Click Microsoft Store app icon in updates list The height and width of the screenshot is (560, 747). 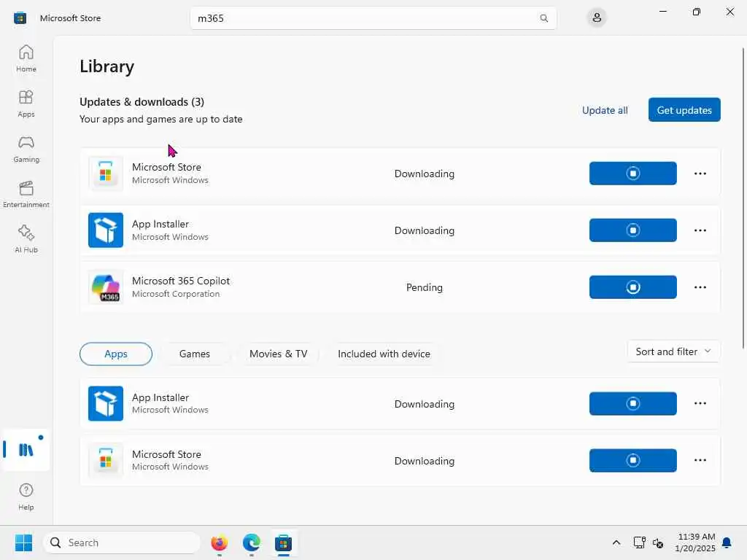(x=106, y=174)
